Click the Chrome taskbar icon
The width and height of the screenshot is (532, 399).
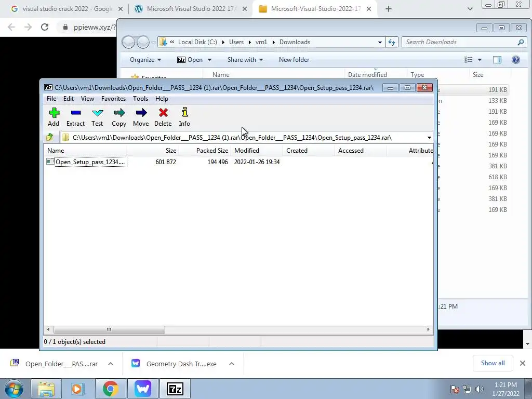click(x=110, y=389)
